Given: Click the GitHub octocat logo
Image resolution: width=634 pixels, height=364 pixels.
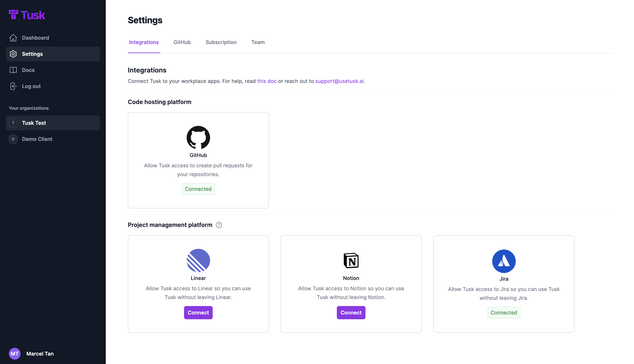Looking at the screenshot, I should pos(198,137).
